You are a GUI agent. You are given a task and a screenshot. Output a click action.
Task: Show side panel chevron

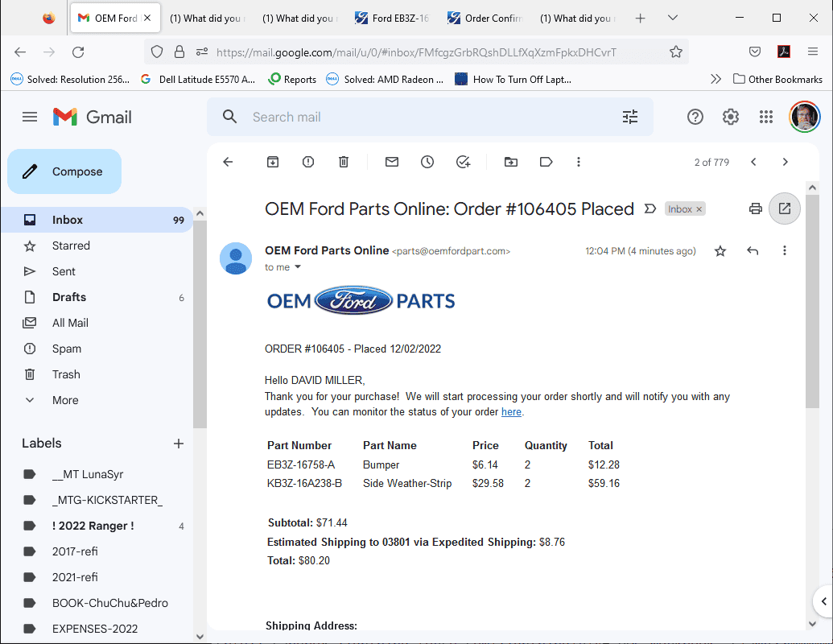click(x=823, y=601)
